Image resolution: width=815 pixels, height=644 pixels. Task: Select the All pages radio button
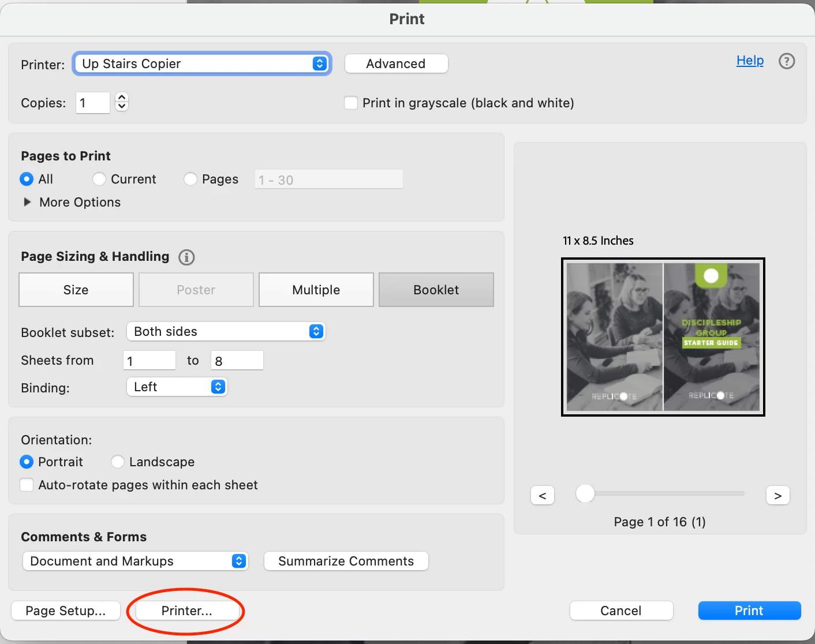pos(27,179)
